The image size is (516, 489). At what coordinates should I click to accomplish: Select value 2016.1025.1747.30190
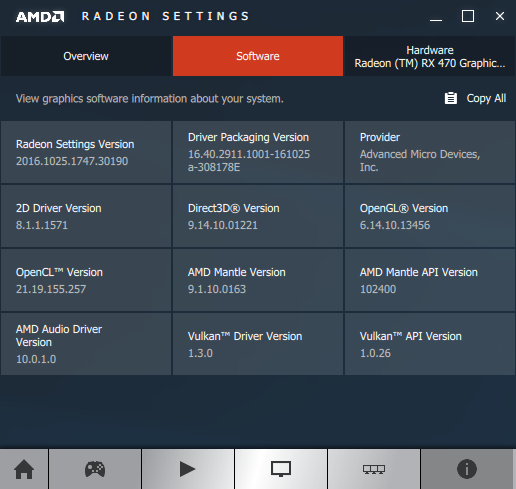72,161
